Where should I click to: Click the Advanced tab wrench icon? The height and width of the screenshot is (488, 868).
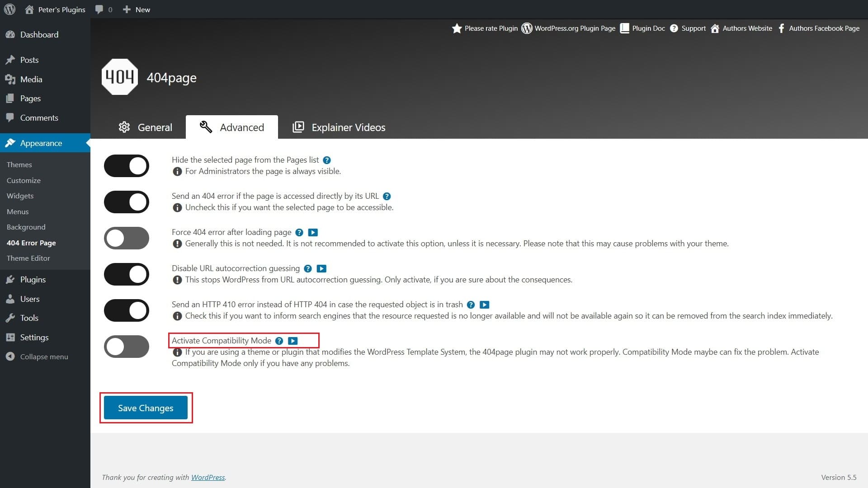[x=206, y=127]
